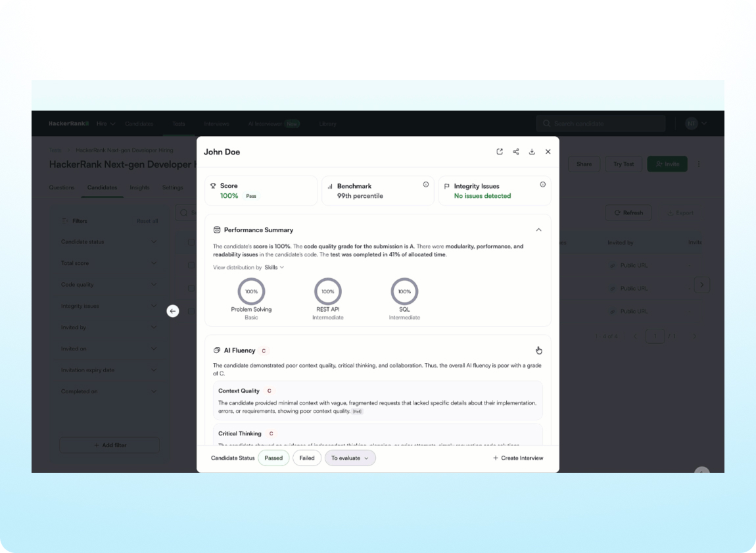Click the Add filter button

(x=109, y=445)
